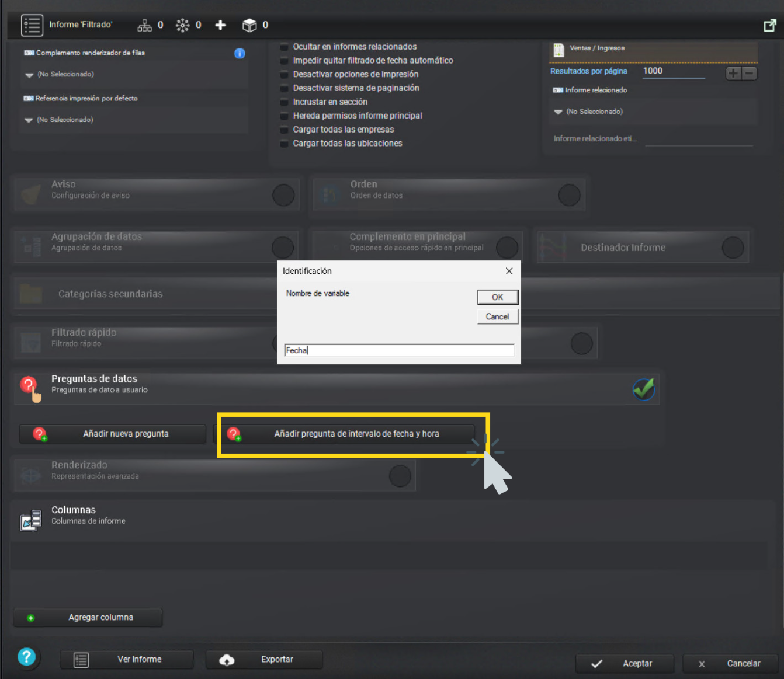784x679 pixels.
Task: Increase Resultados por página with plus
Action: [734, 74]
